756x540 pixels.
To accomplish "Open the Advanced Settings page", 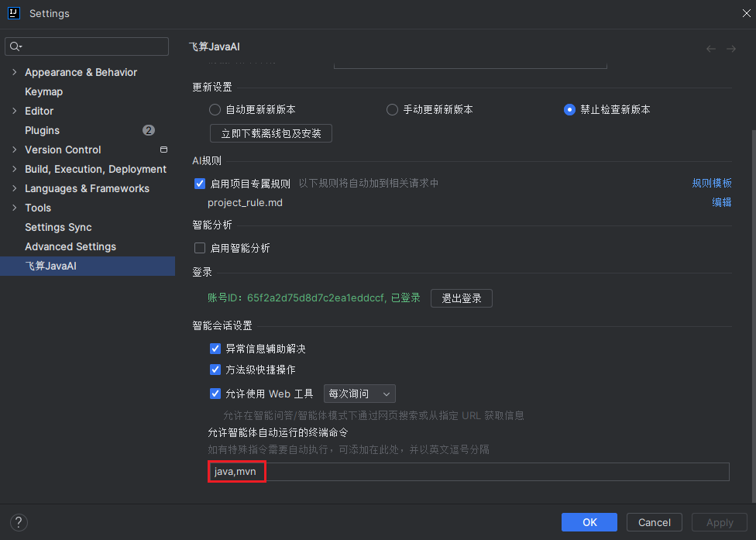I will (x=70, y=246).
